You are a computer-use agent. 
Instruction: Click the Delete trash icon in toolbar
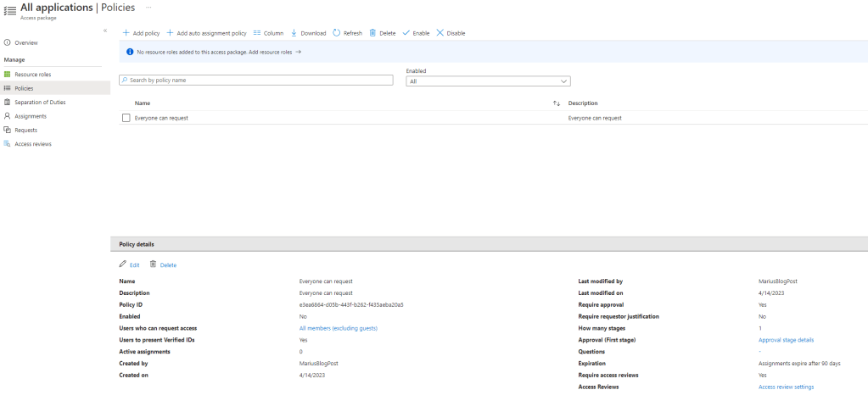coord(372,33)
